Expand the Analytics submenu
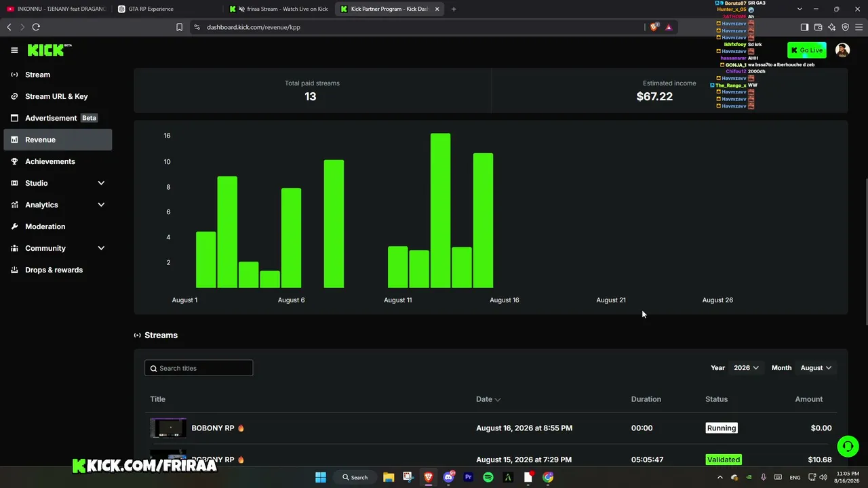This screenshot has height=488, width=868. (x=58, y=205)
